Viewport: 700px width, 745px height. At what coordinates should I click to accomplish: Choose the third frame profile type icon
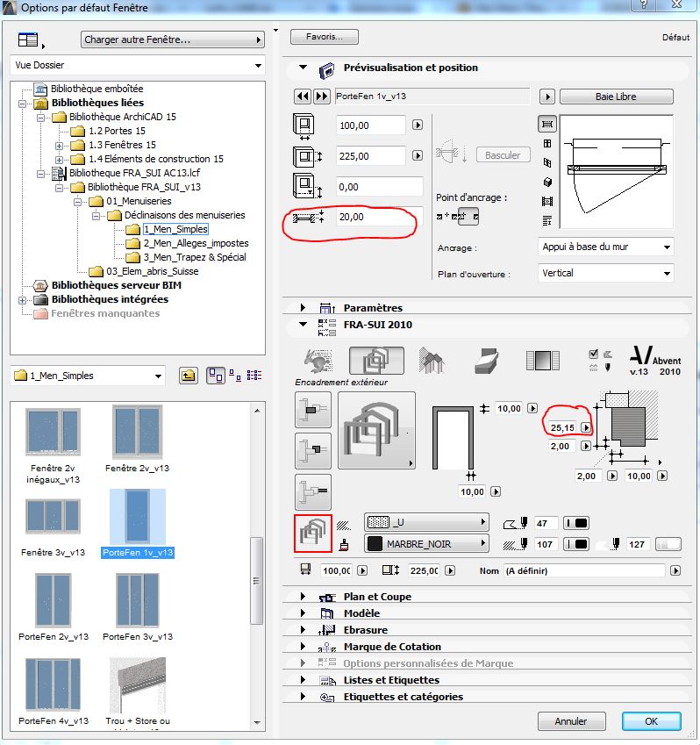pyautogui.click(x=313, y=491)
